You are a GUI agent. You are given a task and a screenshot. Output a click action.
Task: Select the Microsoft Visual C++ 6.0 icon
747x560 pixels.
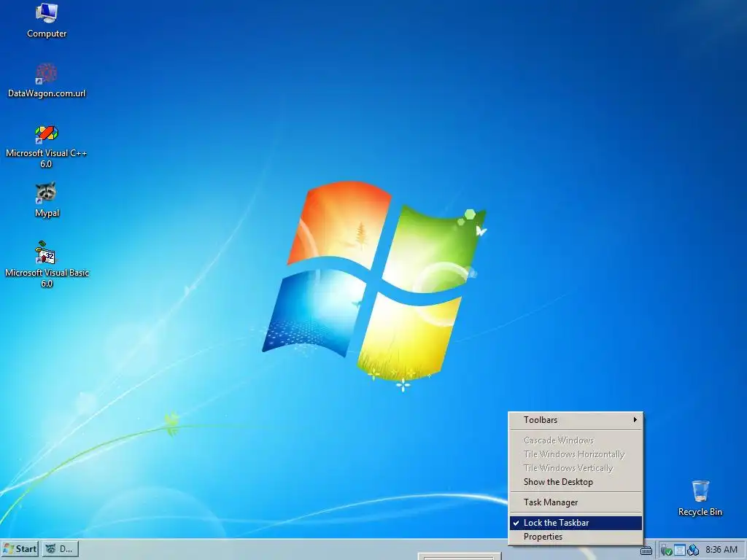pos(46,147)
